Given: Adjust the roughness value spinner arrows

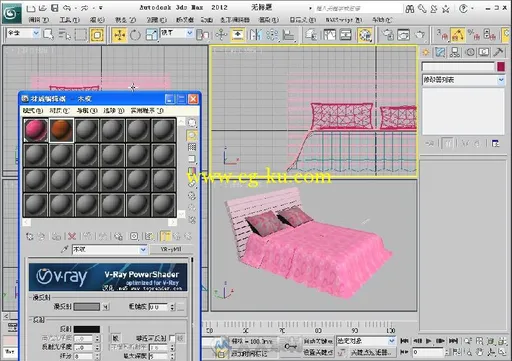Looking at the screenshot, I should [172, 307].
